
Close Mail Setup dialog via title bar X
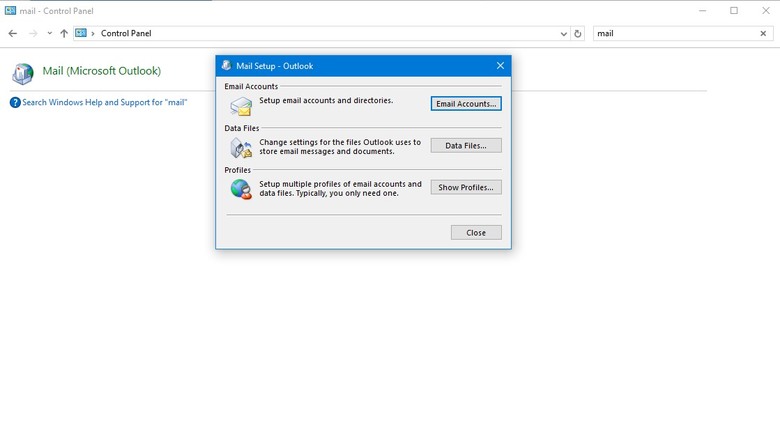[500, 66]
